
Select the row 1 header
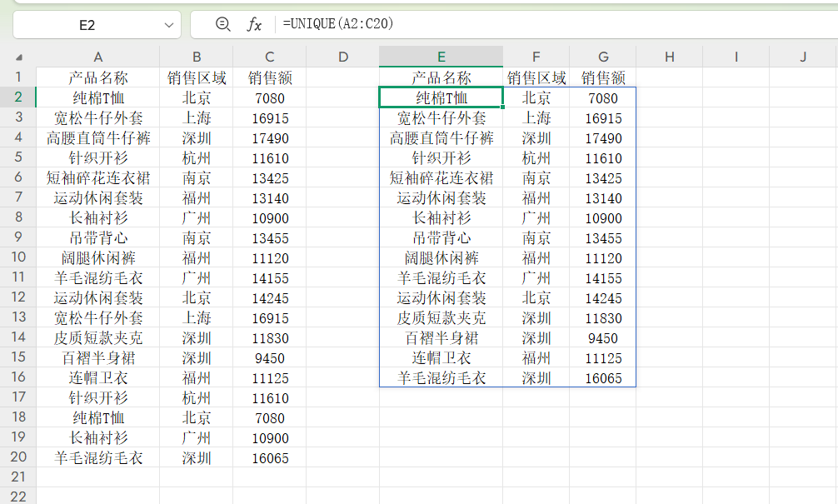coord(18,77)
